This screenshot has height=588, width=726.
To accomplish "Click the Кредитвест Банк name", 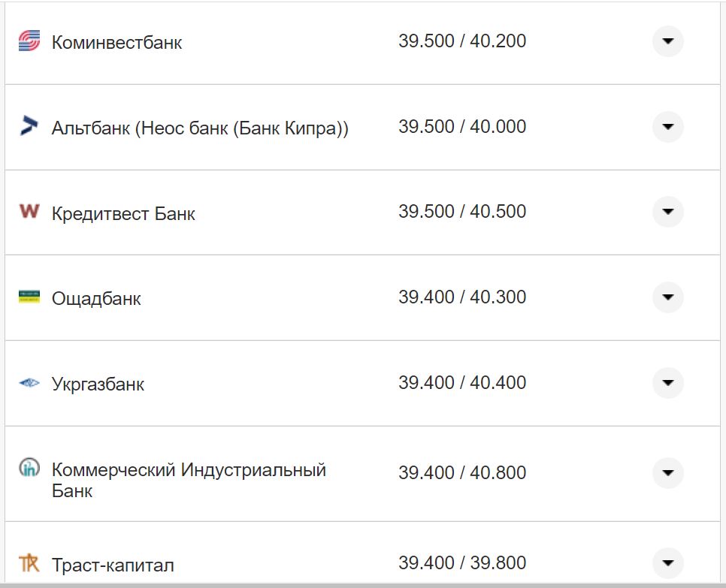I will pos(123,213).
